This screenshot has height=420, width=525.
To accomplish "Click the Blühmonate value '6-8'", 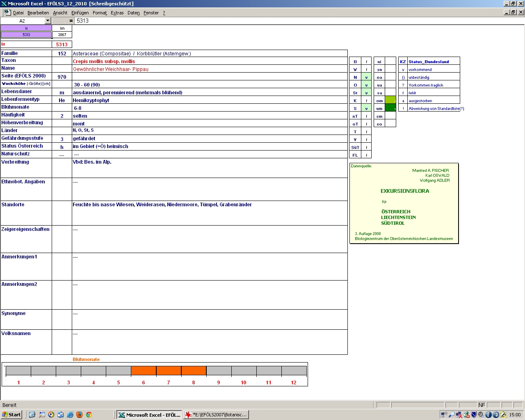I will (x=78, y=108).
